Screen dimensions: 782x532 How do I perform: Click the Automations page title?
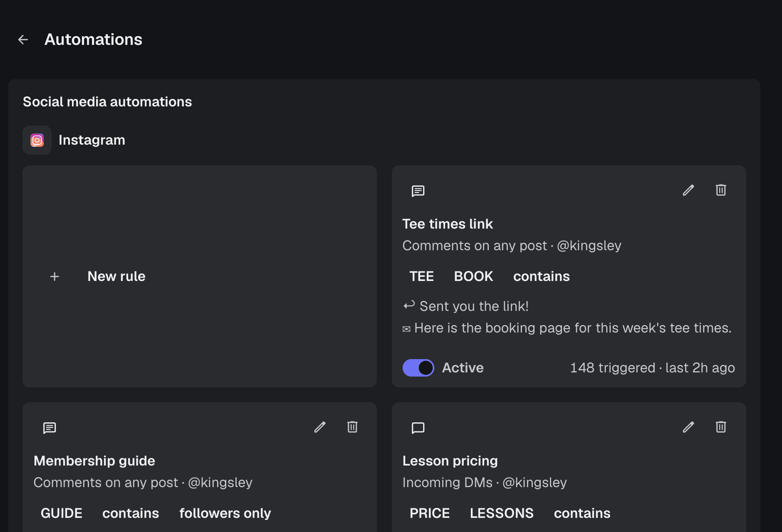[x=94, y=39]
